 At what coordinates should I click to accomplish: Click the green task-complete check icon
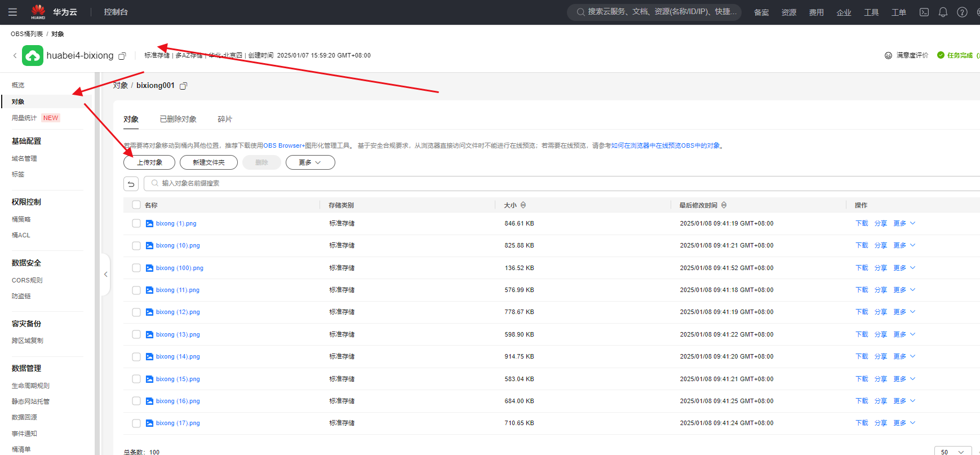[x=941, y=55]
